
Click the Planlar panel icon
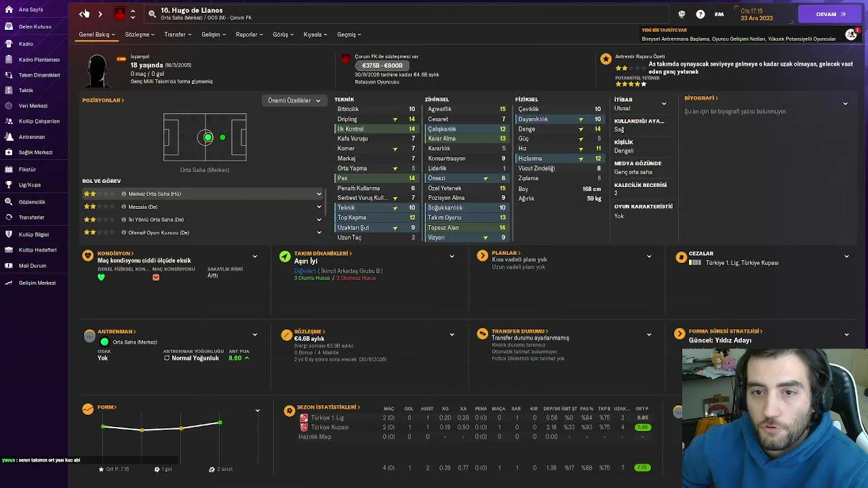pyautogui.click(x=482, y=256)
